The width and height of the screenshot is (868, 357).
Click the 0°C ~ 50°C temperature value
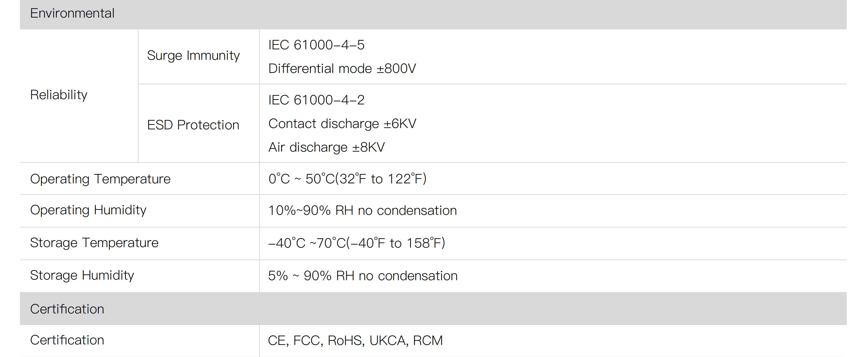click(347, 179)
